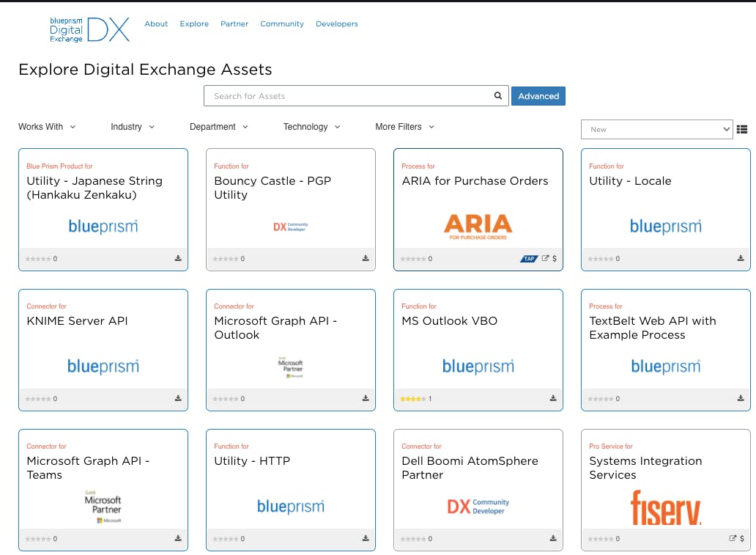
Task: Switch to list view icon
Action: tap(742, 129)
